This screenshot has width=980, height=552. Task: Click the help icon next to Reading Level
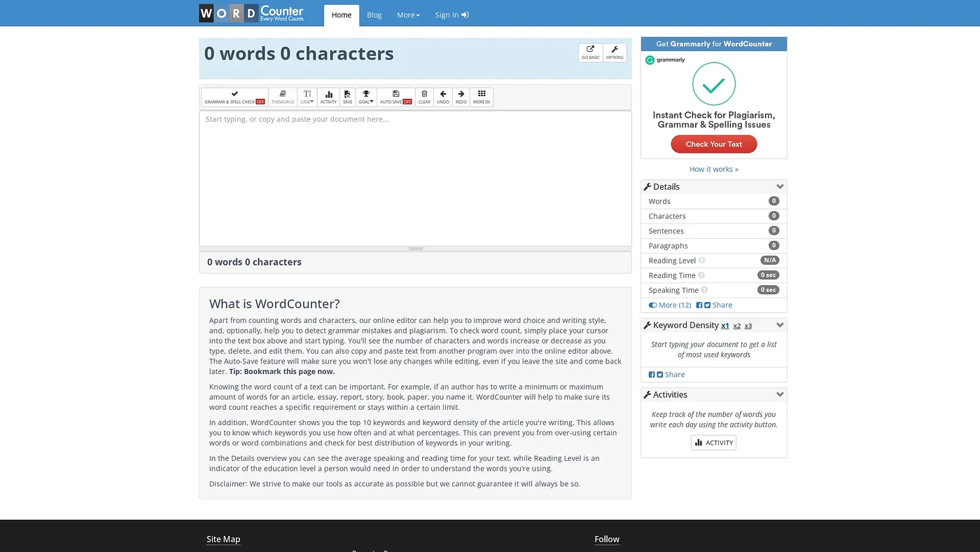click(702, 261)
